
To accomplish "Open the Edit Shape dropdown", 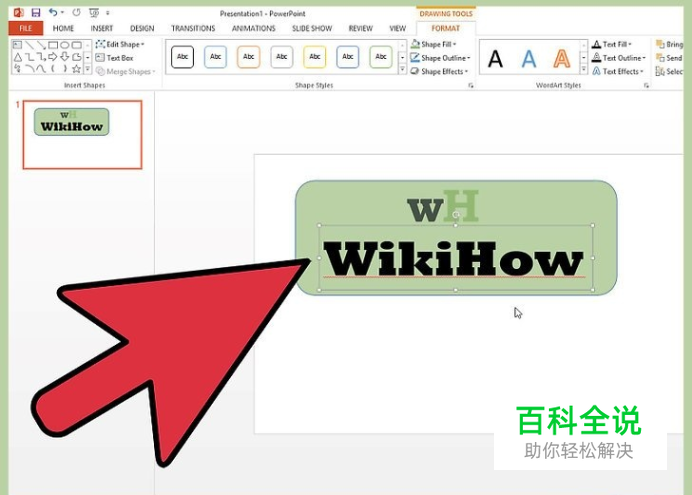I will click(x=120, y=44).
